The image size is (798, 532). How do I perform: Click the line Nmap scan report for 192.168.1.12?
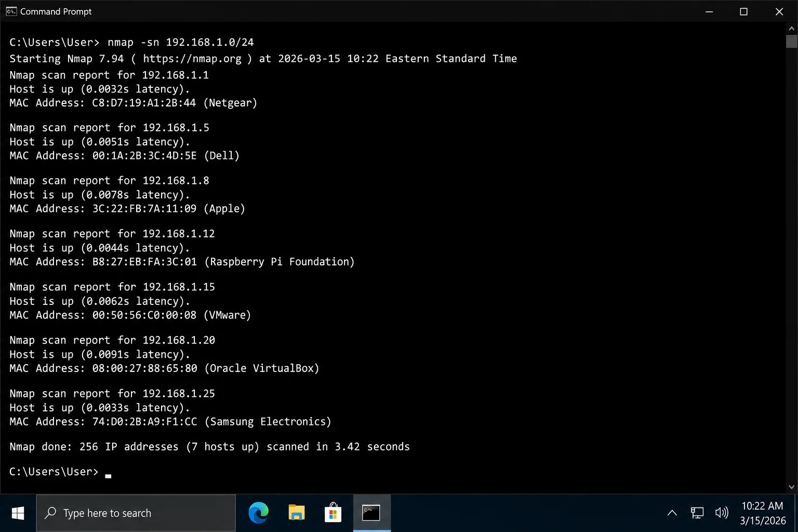pos(112,234)
